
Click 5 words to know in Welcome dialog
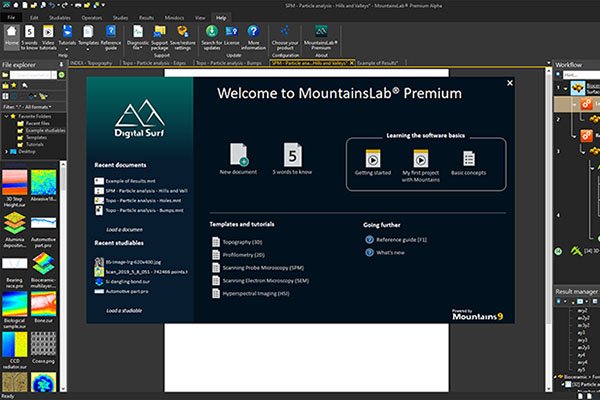(292, 158)
